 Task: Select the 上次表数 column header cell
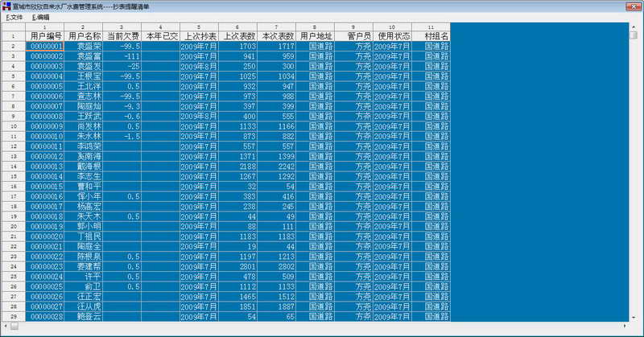tap(237, 36)
